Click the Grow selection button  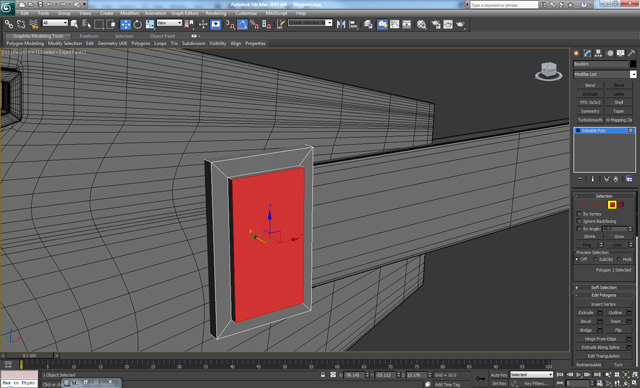click(619, 236)
